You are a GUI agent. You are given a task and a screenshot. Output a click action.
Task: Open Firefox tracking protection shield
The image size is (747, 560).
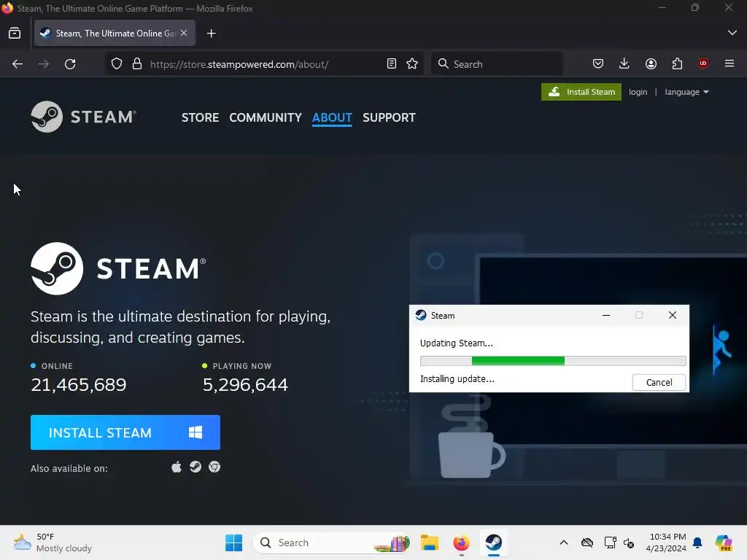pos(117,64)
